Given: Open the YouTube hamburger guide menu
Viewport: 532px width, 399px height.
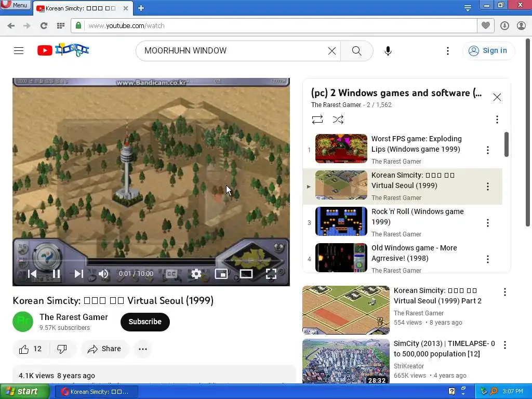Looking at the screenshot, I should [19, 50].
